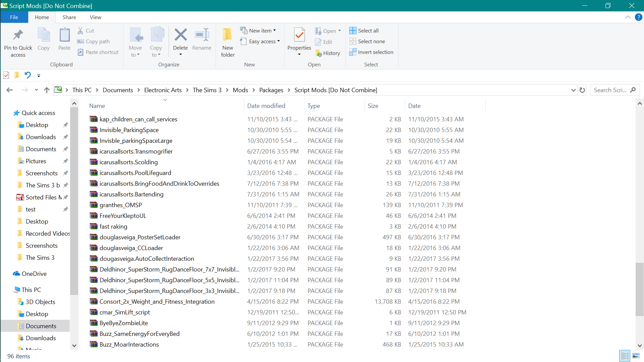
Task: Switch to Details view layout icon
Action: pos(625,356)
